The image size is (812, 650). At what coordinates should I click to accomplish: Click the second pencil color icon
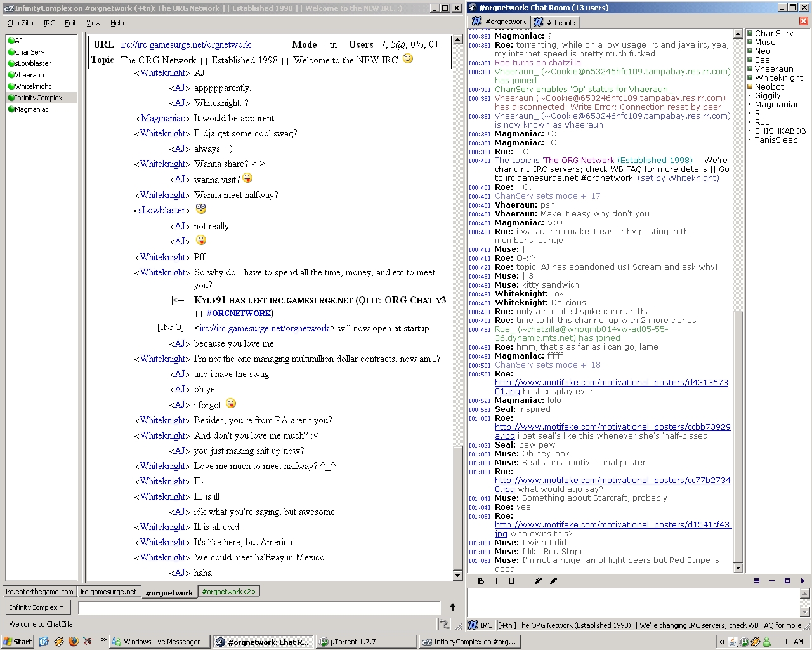click(553, 581)
